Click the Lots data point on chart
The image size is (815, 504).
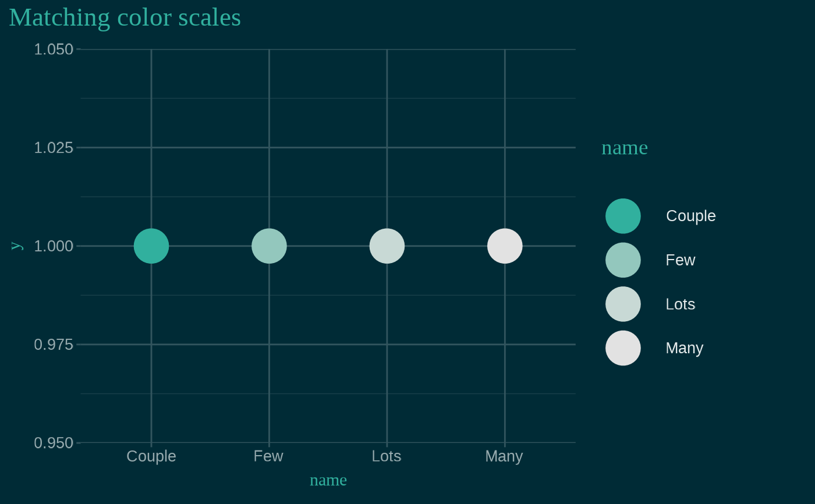click(x=387, y=246)
